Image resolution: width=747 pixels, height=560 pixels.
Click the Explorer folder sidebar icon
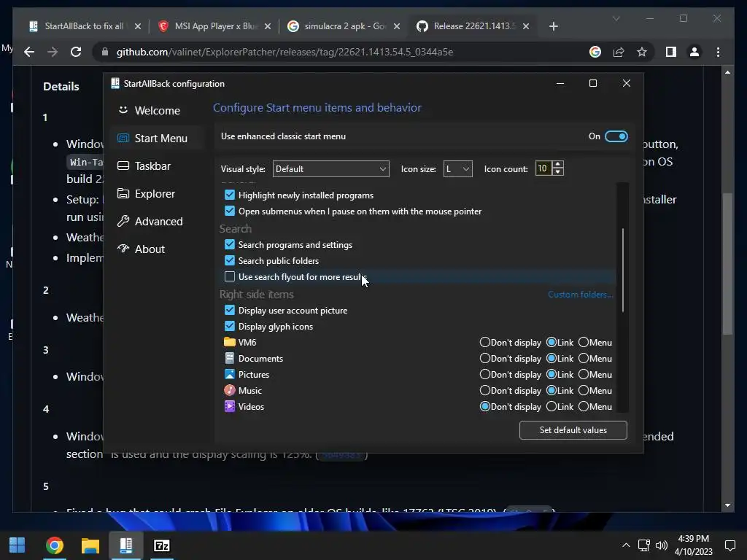(x=123, y=193)
